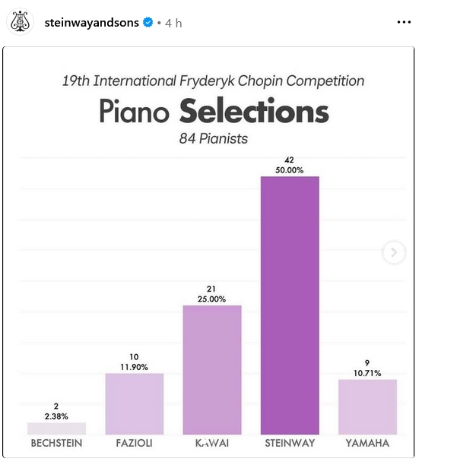This screenshot has width=476, height=465.
Task: Click the STEINWAY axis label
Action: click(x=290, y=443)
